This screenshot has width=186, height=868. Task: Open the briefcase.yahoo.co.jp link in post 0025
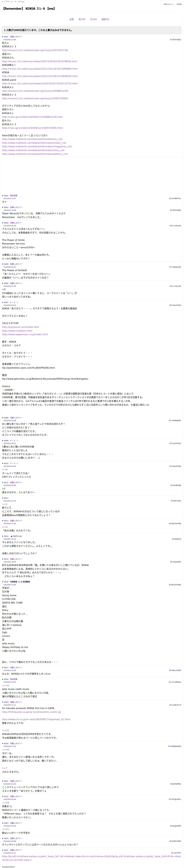[x=92, y=858]
